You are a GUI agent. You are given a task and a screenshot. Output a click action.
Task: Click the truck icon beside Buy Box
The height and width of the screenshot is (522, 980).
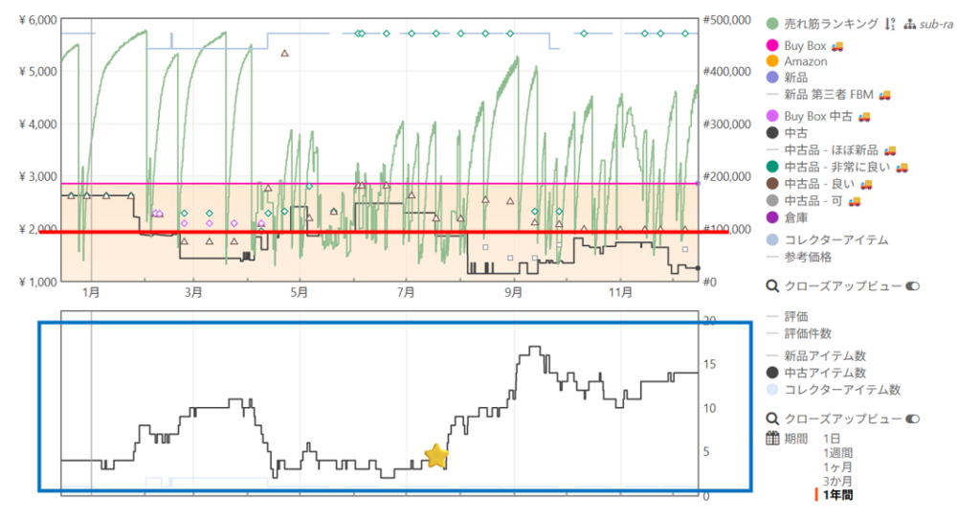pos(836,45)
